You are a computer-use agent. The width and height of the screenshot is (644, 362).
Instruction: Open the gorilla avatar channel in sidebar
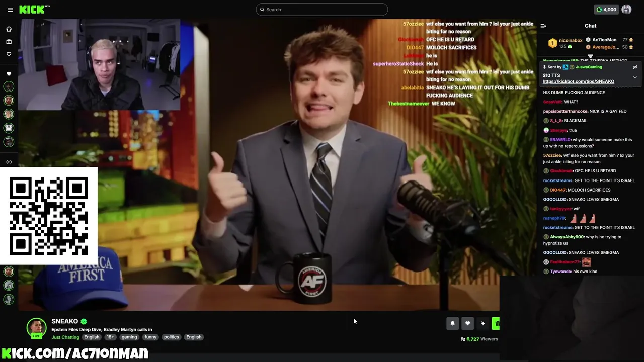(x=9, y=128)
